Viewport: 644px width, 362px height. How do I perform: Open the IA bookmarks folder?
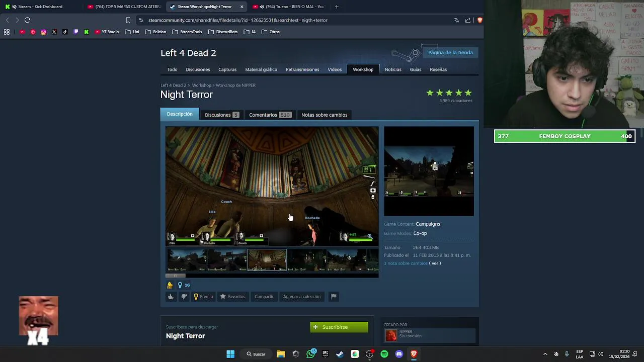[x=250, y=32]
